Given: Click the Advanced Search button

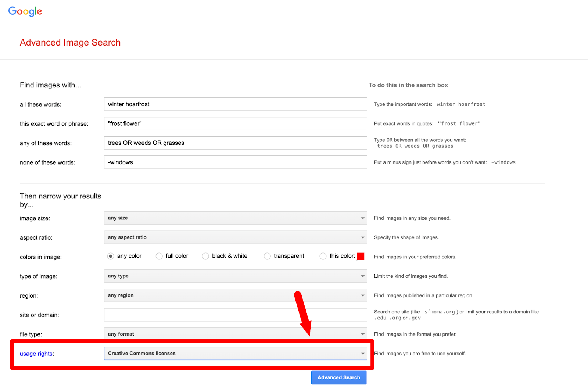Looking at the screenshot, I should (338, 377).
